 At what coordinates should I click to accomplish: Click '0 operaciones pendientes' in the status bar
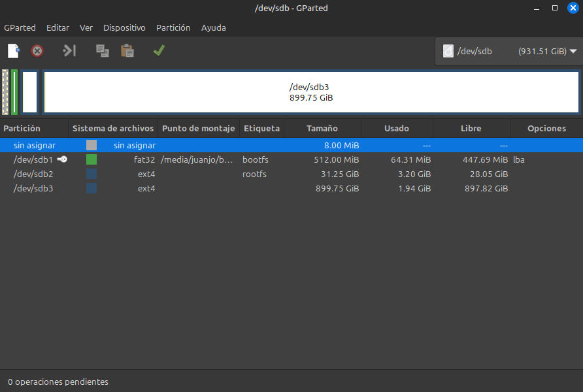tap(58, 382)
